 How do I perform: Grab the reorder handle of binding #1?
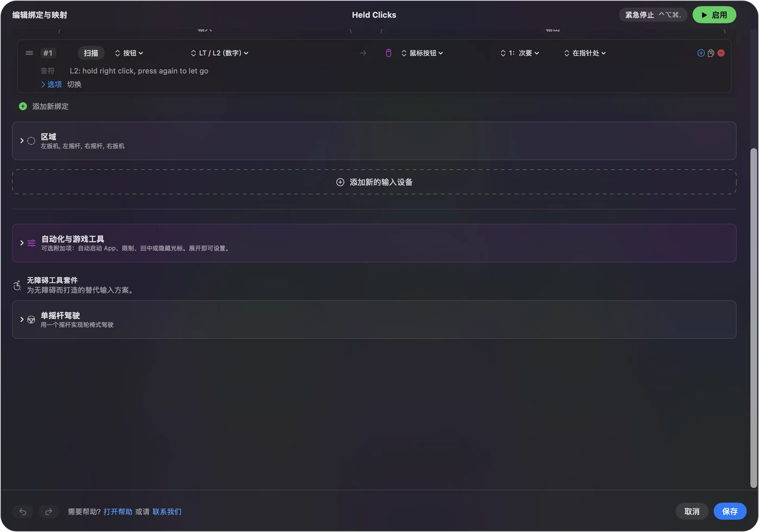coord(29,53)
